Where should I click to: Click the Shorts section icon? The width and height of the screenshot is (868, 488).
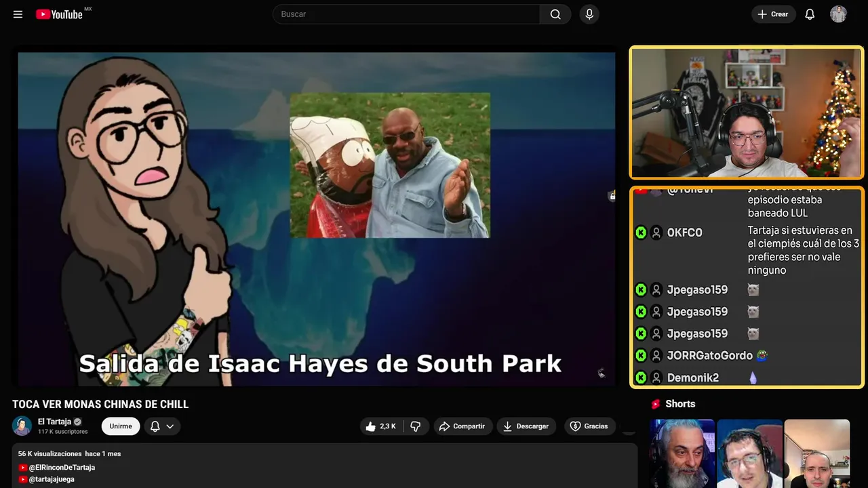tap(656, 404)
